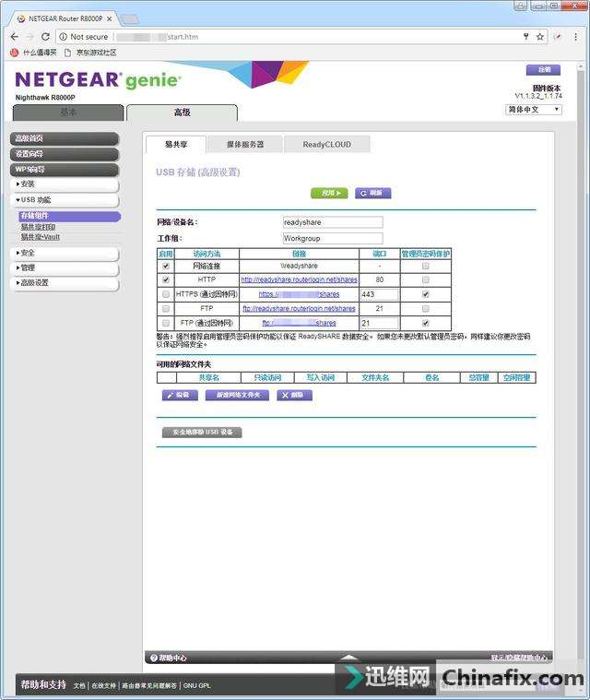Open the http://readyshare.routerlogin.net/shares link

pos(299,280)
